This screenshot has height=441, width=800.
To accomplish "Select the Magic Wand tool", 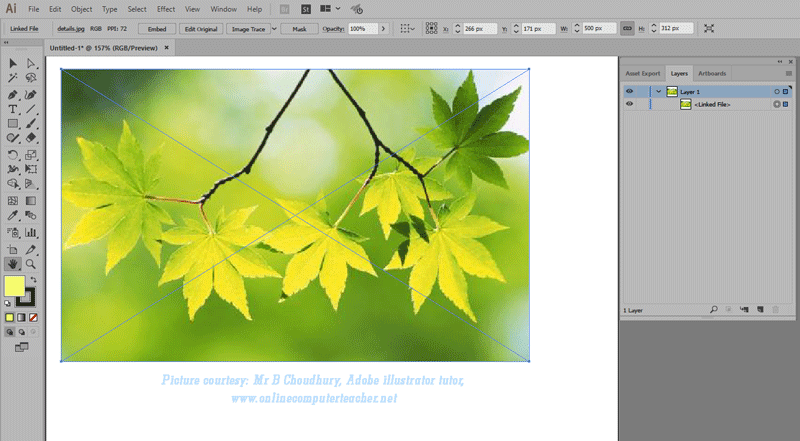I will (x=13, y=79).
